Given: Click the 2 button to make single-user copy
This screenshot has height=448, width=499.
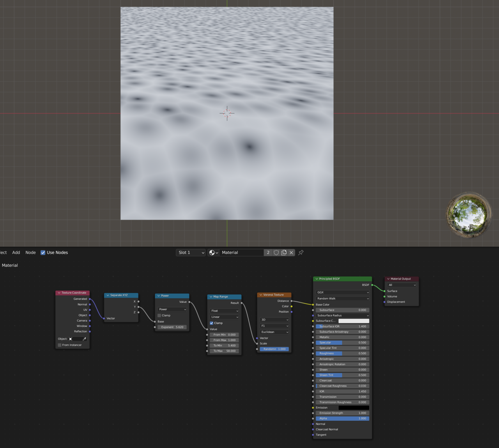Looking at the screenshot, I should click(x=268, y=252).
